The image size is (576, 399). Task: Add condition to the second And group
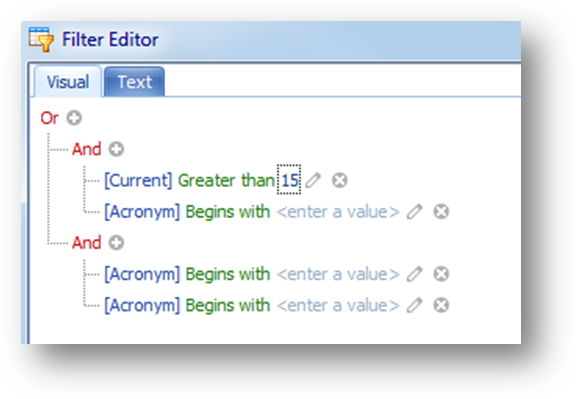point(116,243)
